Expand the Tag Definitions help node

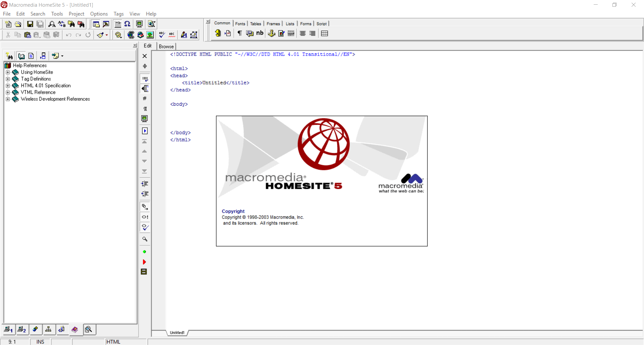[x=8, y=79]
